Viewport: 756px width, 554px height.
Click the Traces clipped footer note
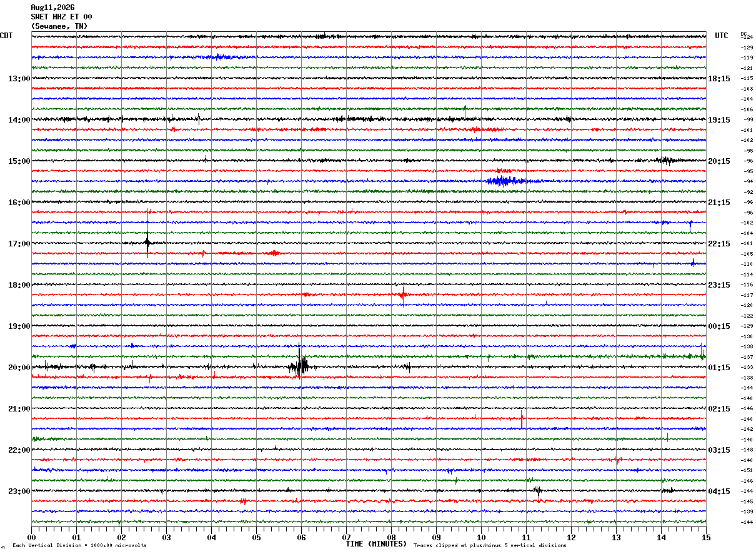pos(490,546)
